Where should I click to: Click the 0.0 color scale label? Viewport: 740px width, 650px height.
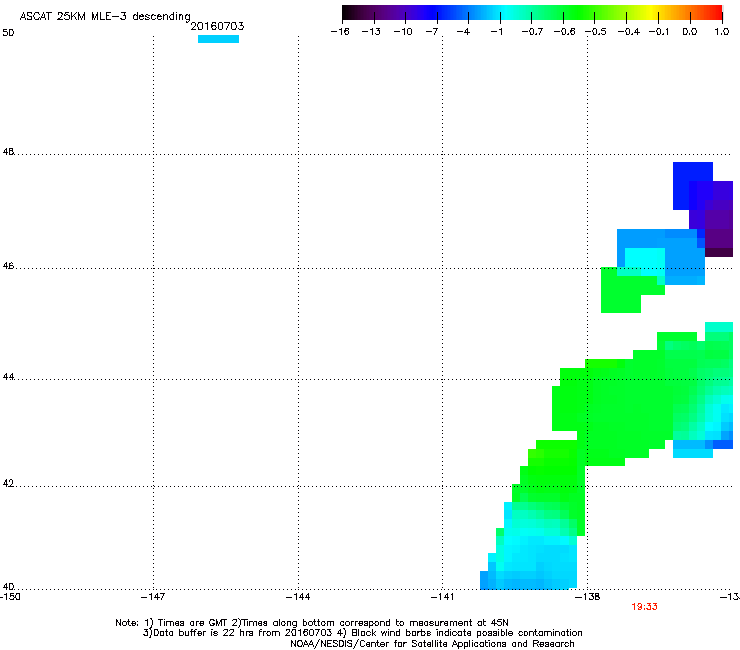690,32
